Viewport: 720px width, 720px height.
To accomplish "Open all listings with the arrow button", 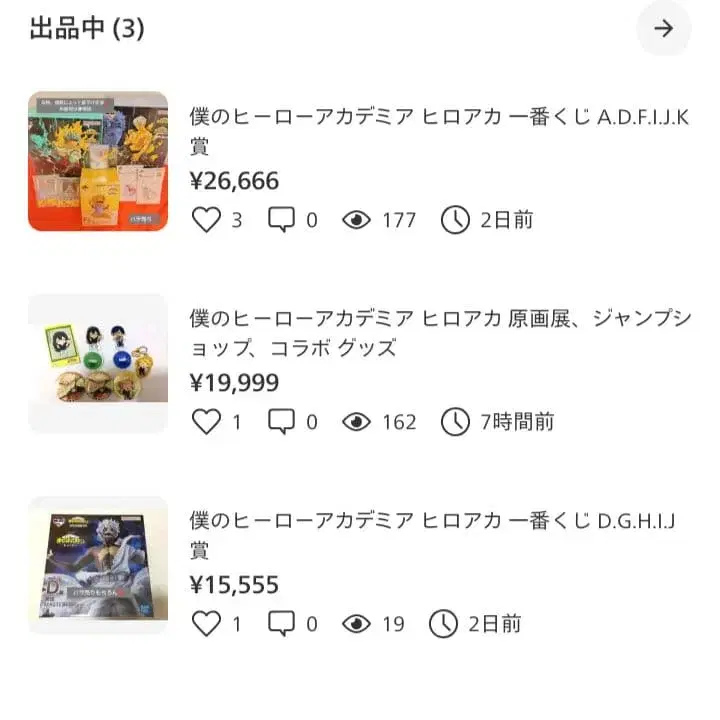I will [663, 28].
